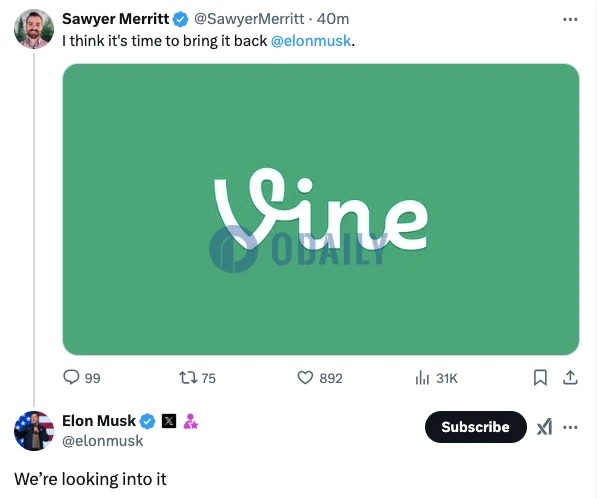Open more options on Sawyer Merritt's tweet
Screen dimensions: 597x499
(x=570, y=19)
